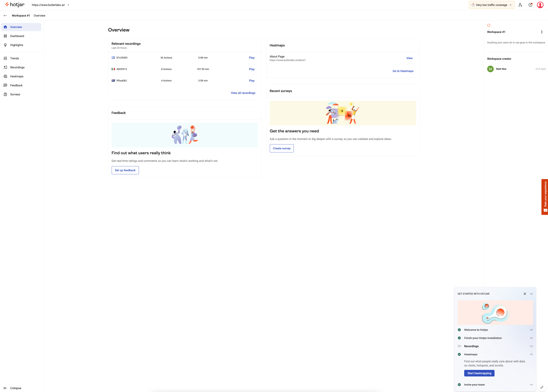Open Recordings in the left sidebar
The width and height of the screenshot is (548, 392).
click(x=17, y=67)
